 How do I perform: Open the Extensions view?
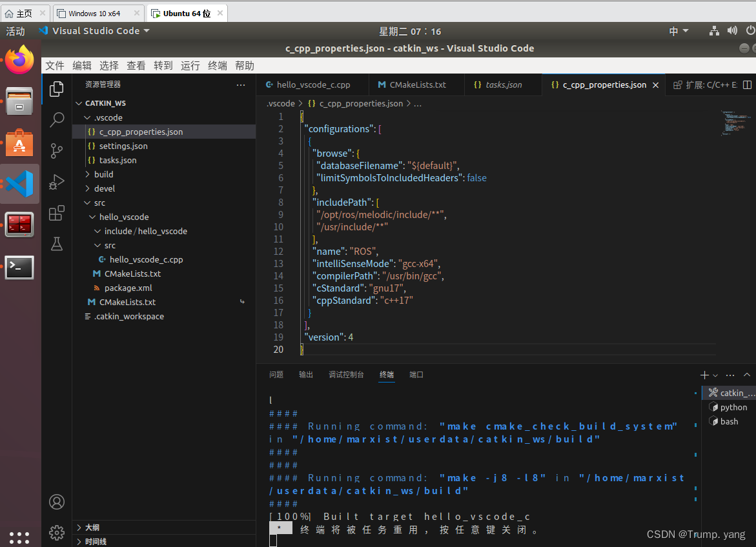tap(57, 213)
